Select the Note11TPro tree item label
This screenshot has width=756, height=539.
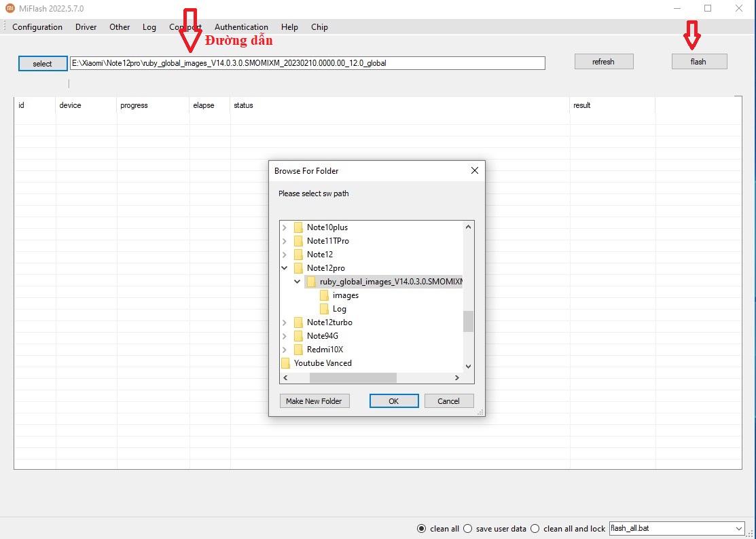(x=328, y=241)
